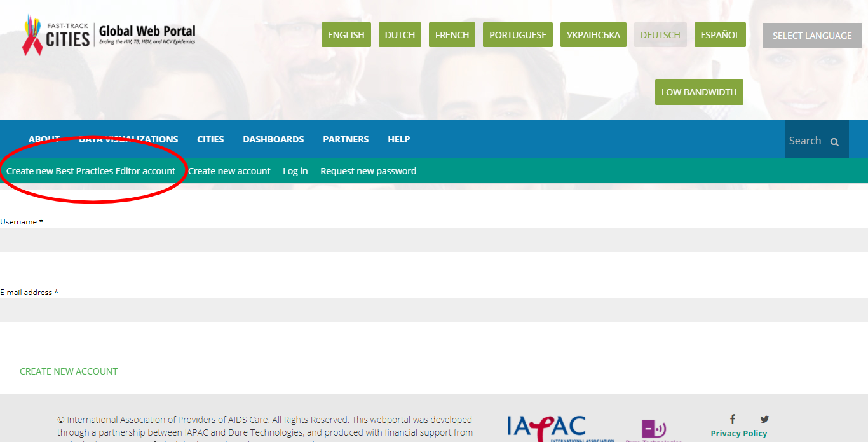Open the DASHBOARDS menu
Screen dimensions: 868x442
click(273, 139)
